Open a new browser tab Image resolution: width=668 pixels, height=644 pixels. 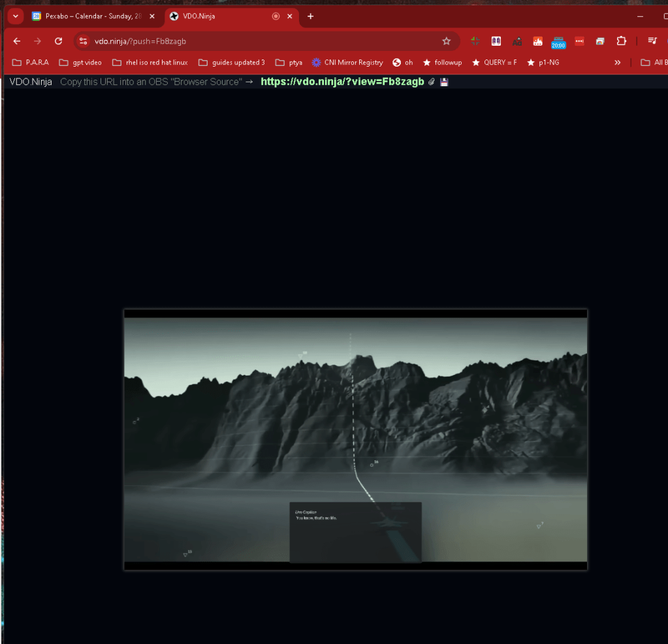point(311,16)
